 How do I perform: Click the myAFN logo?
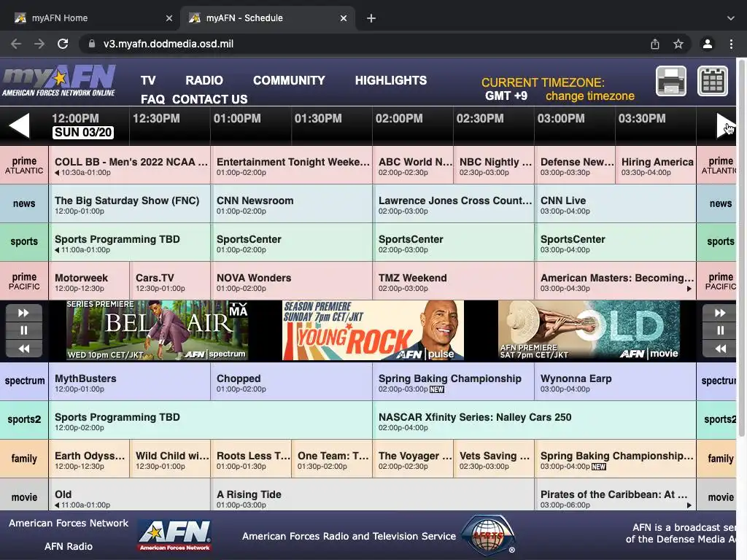coord(59,81)
